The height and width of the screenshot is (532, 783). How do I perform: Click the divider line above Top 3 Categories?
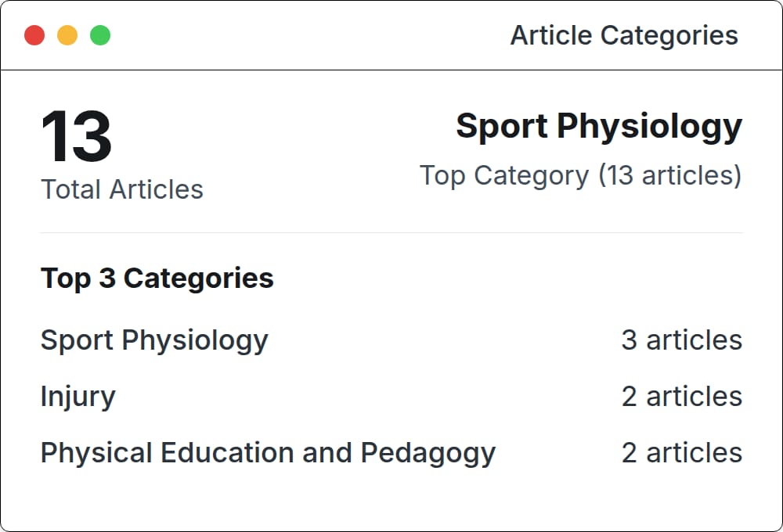(391, 232)
